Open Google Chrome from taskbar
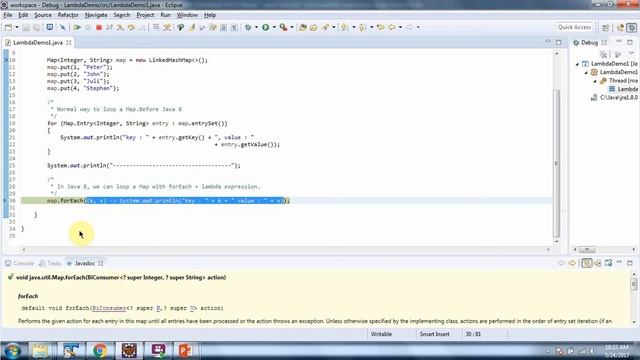640x360 pixels. coord(99,351)
